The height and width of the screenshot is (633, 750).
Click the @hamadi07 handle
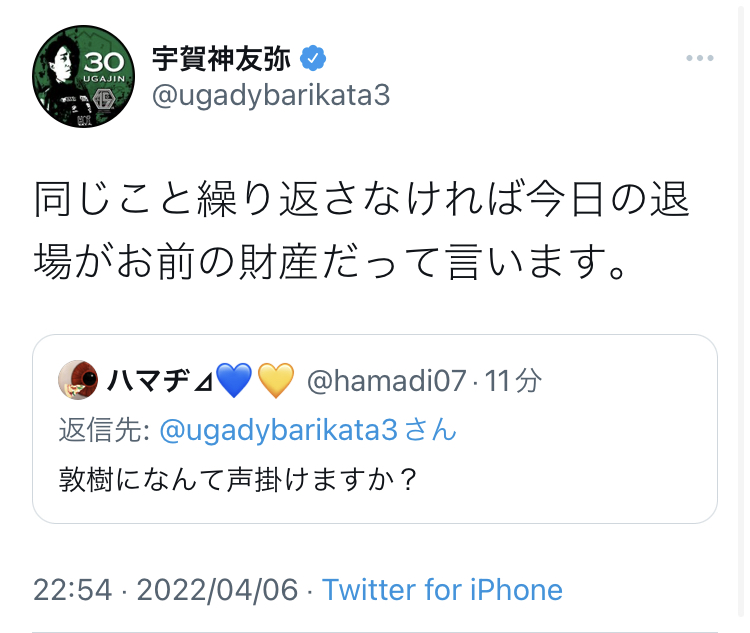point(386,380)
